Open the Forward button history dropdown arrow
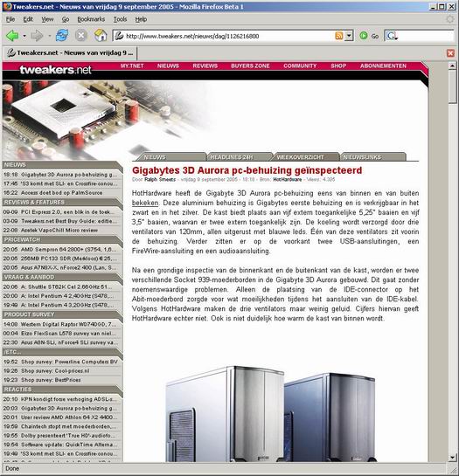459x476 pixels. tap(49, 36)
